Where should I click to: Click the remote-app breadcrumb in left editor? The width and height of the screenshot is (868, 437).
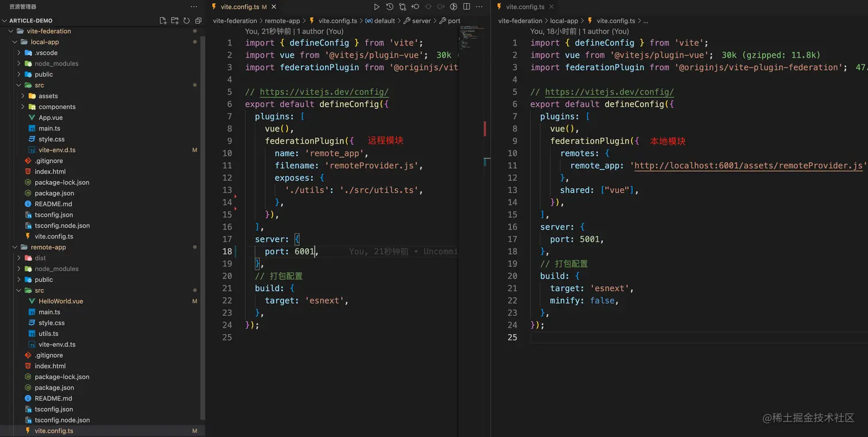click(x=282, y=21)
